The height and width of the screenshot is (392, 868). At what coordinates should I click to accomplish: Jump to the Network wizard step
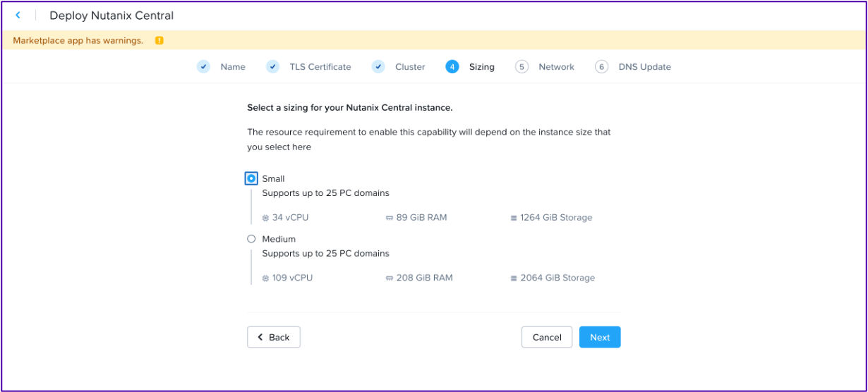click(x=556, y=67)
